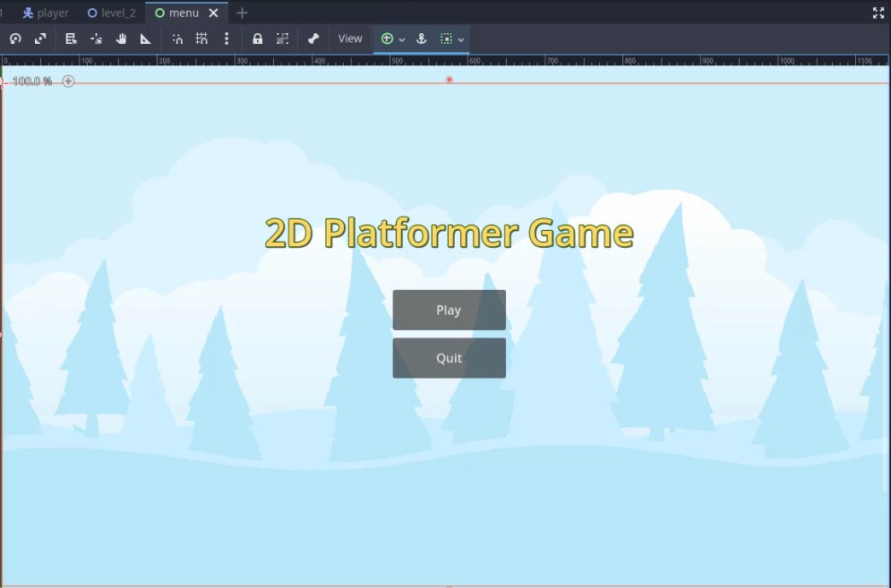Toggle grid snapping icon
The height and width of the screenshot is (588, 891).
pos(201,38)
